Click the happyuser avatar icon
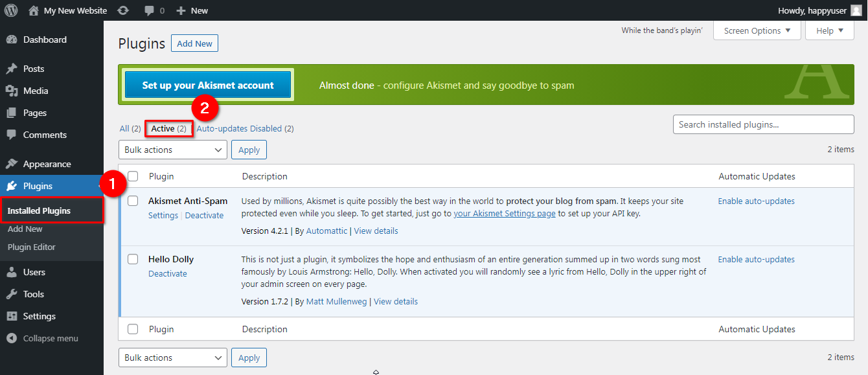 point(856,10)
